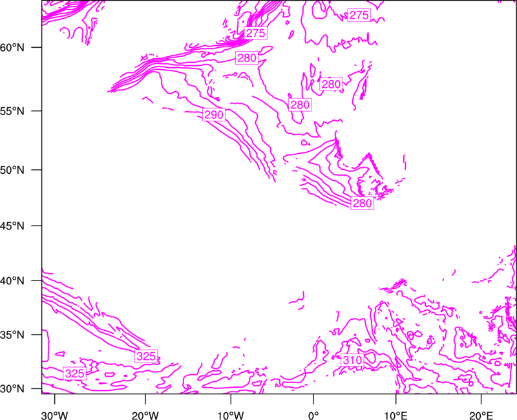517x420 pixels.
Task: Click the 20°W longitude axis label
Action: coord(145,415)
